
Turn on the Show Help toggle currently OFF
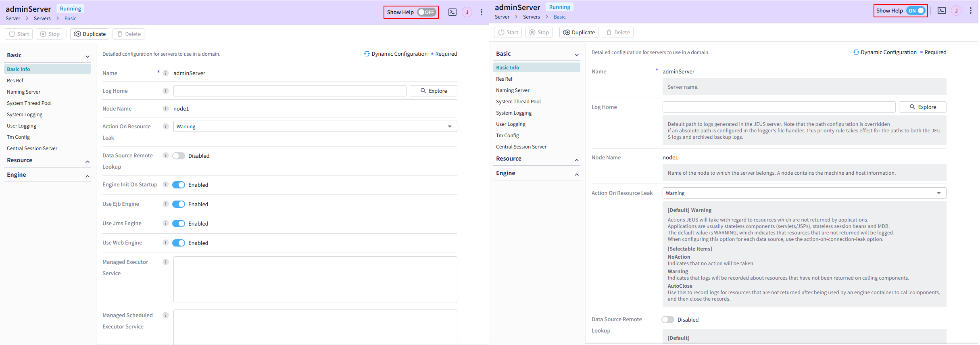tap(426, 12)
